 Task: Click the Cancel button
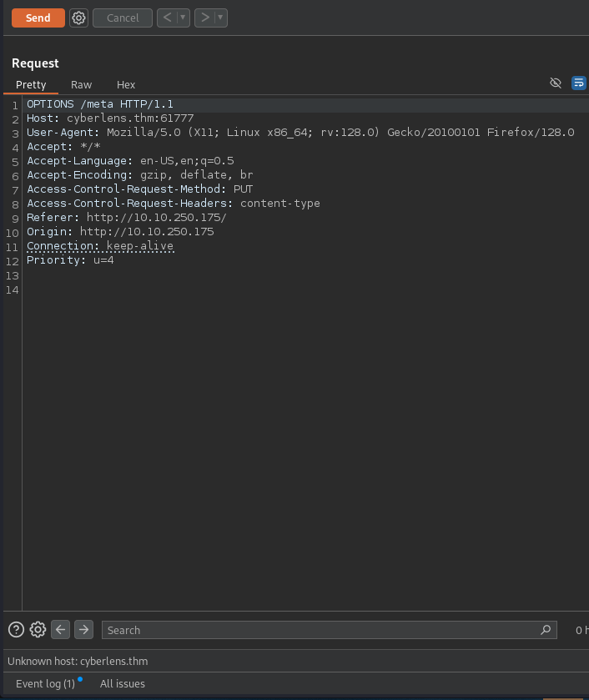(x=123, y=18)
